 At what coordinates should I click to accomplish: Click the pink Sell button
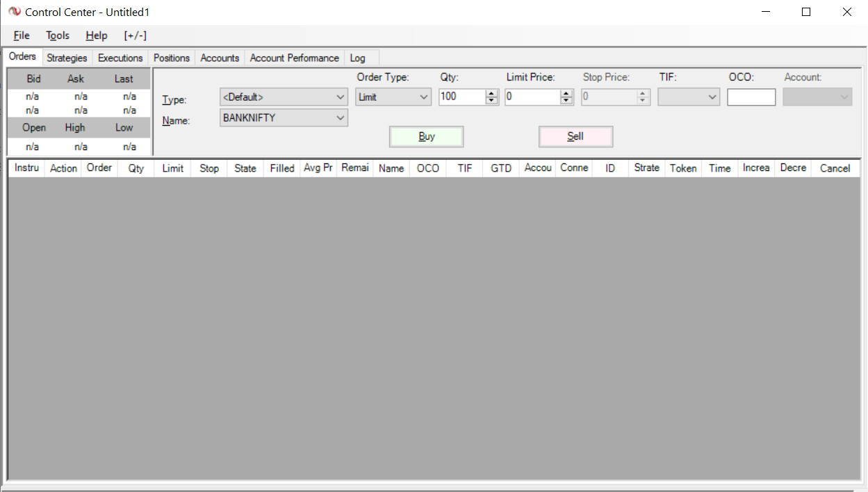[575, 137]
